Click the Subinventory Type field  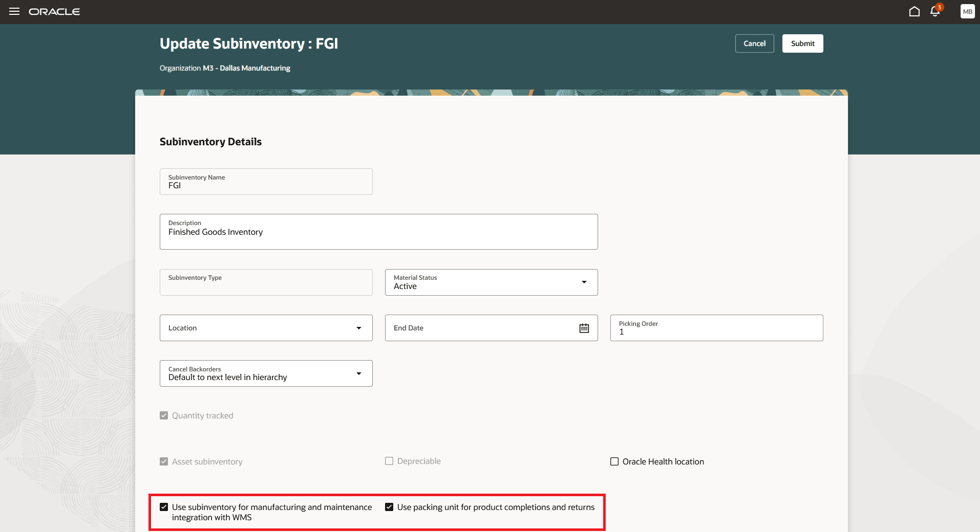pyautogui.click(x=266, y=282)
